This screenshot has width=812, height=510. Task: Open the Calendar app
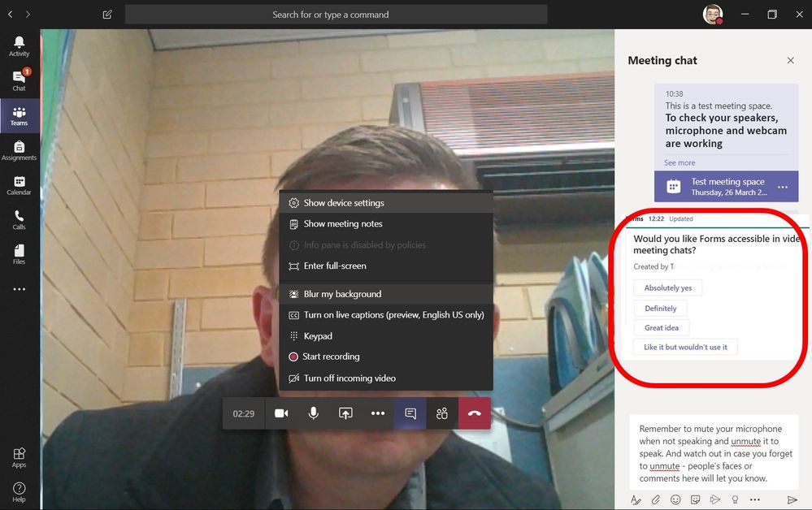20,185
